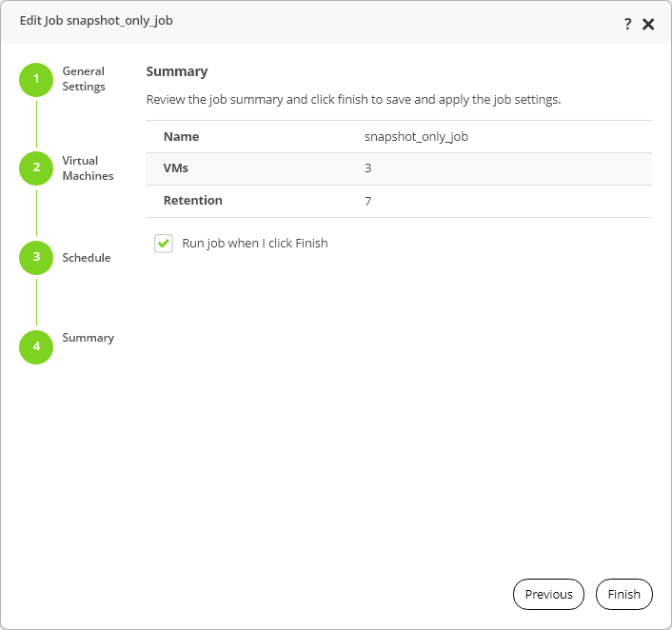Screen dimensions: 672x630
Task: Click the step 1 circle icon
Action: point(36,79)
